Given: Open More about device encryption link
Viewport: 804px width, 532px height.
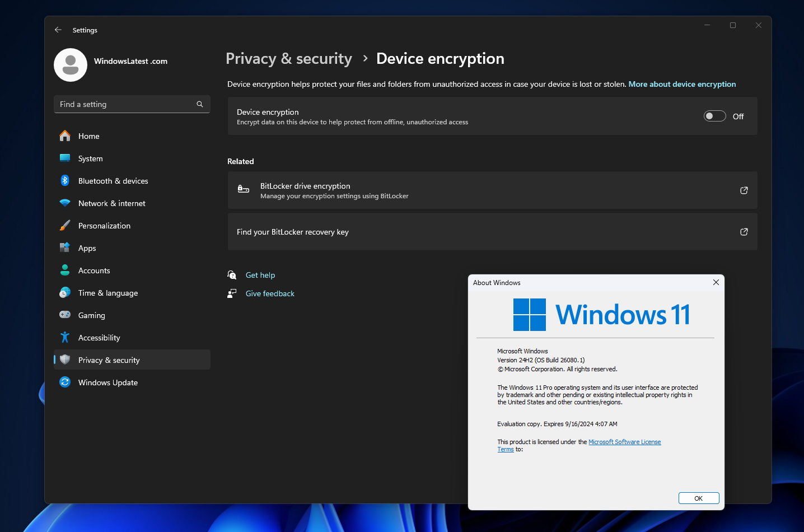Looking at the screenshot, I should [x=682, y=84].
